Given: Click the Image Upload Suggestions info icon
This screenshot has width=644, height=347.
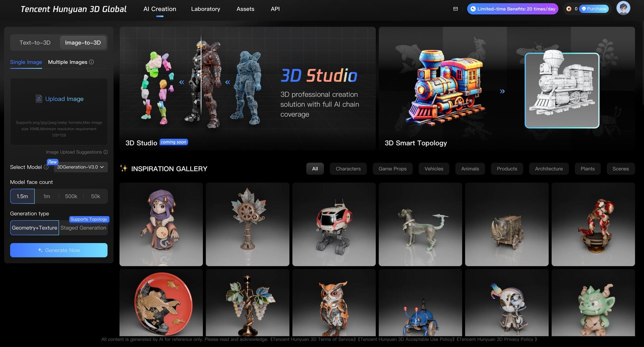Looking at the screenshot, I should tap(106, 152).
